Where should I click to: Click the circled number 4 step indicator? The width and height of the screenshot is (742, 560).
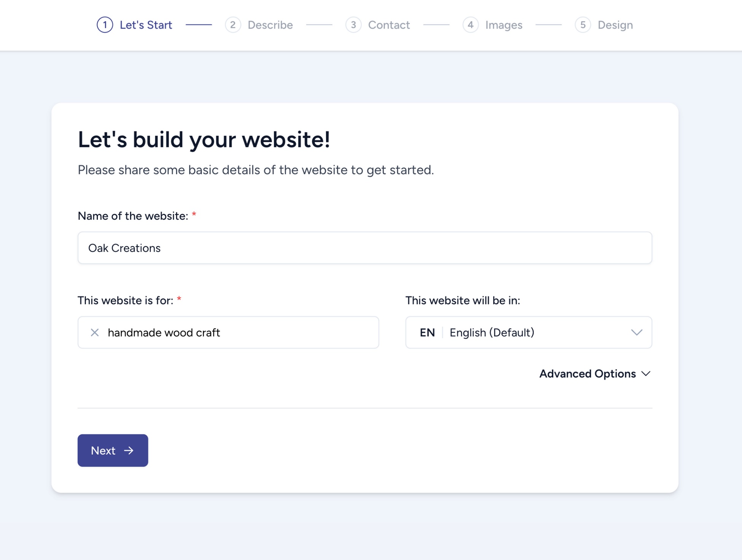click(x=471, y=25)
